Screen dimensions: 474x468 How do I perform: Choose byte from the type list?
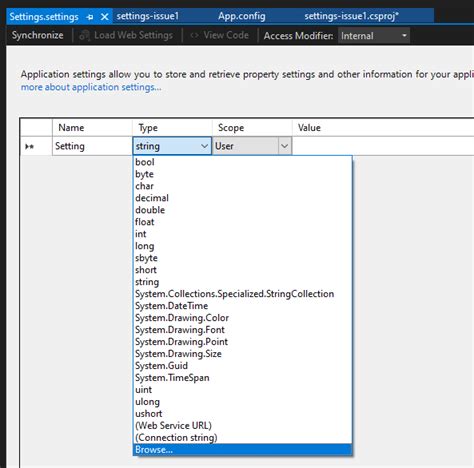pyautogui.click(x=242, y=174)
